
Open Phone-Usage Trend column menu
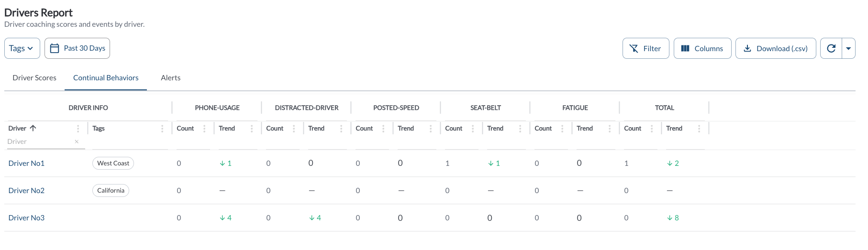tap(252, 129)
